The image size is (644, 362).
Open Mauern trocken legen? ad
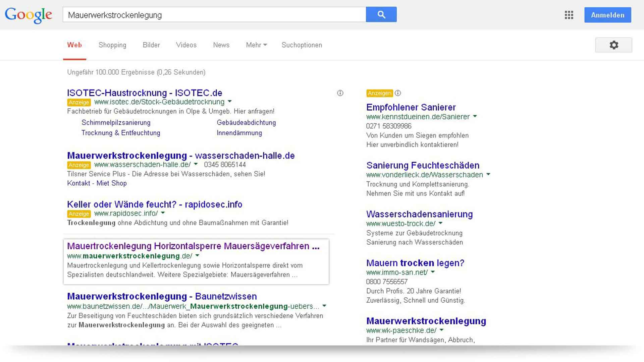[x=415, y=263]
